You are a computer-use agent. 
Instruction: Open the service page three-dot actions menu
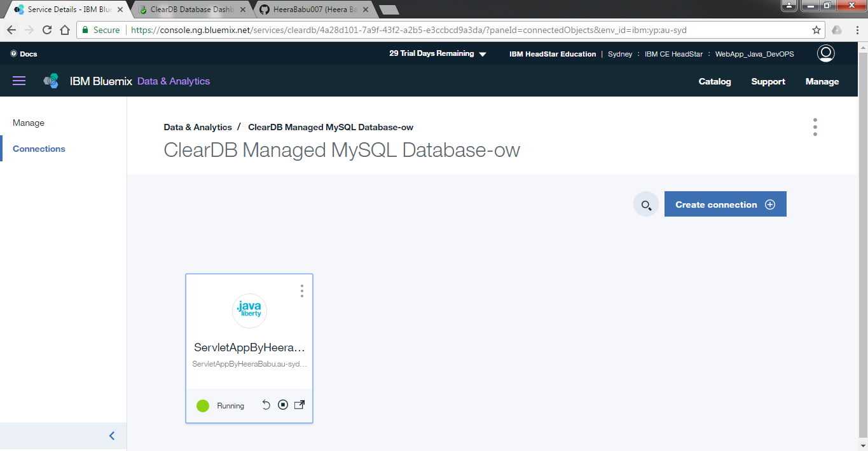click(815, 127)
